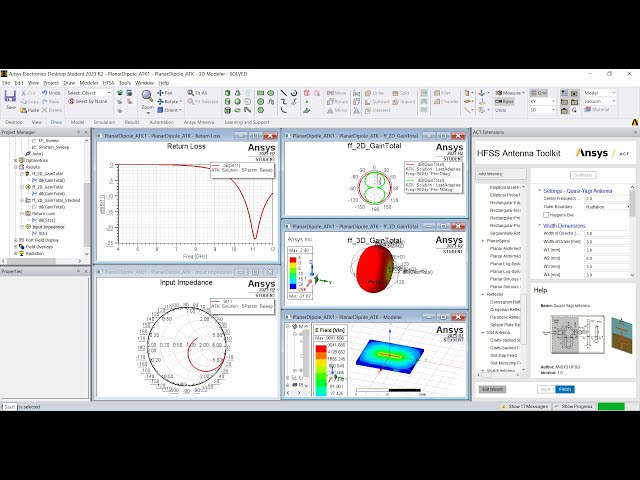Click the Add Antenna button
Viewport: 640px width, 480px height.
[490, 174]
